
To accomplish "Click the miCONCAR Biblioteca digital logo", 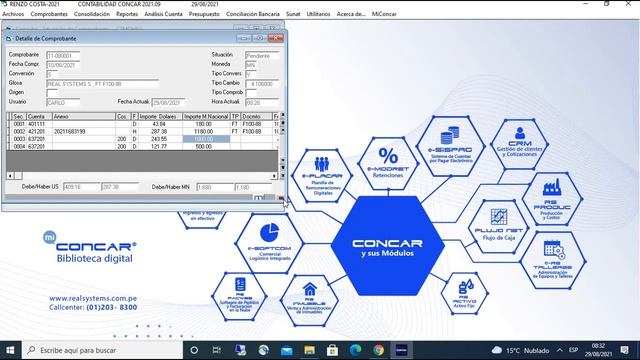I will pos(90,247).
